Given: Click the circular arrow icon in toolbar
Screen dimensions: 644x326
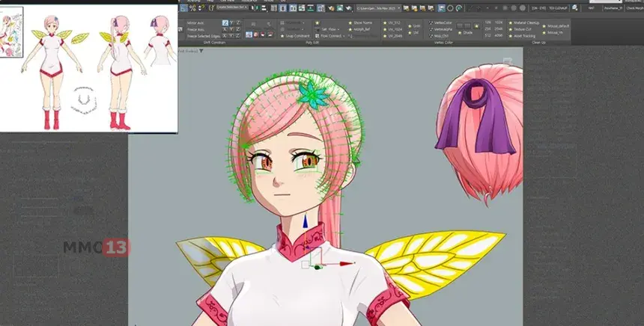Looking at the screenshot, I should click(x=459, y=7).
